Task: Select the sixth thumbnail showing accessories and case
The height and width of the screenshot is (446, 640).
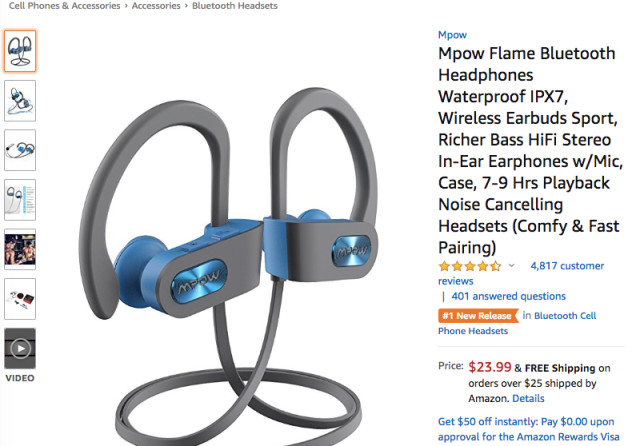Action: [20, 299]
